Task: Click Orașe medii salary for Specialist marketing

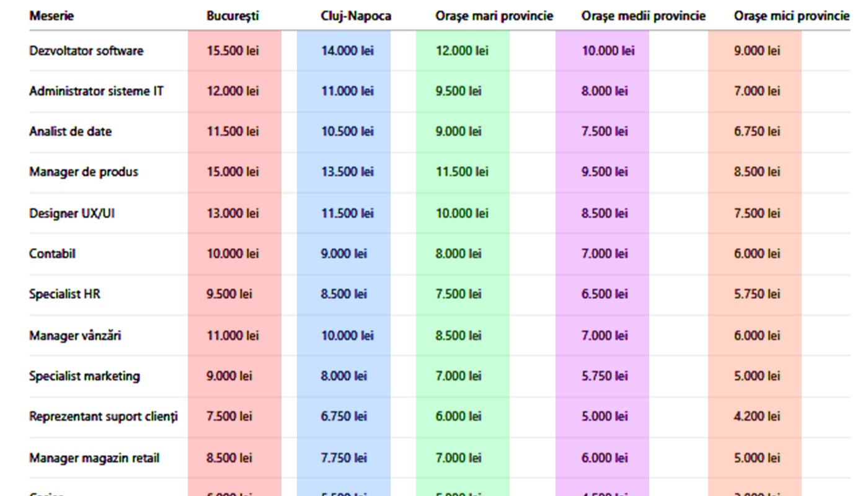Action: [604, 376]
